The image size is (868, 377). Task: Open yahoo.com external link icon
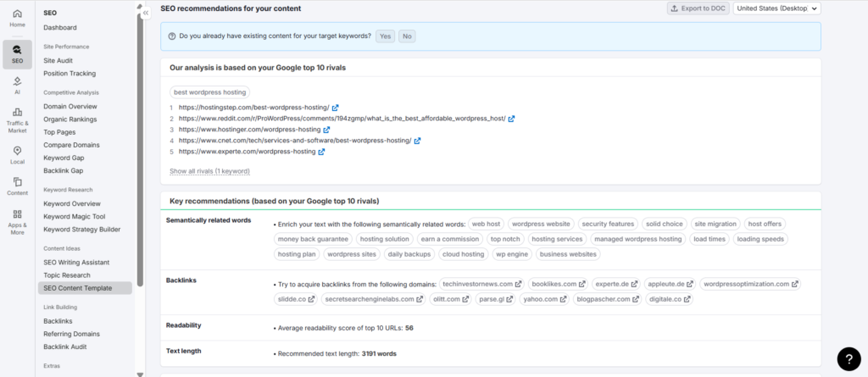pos(563,299)
